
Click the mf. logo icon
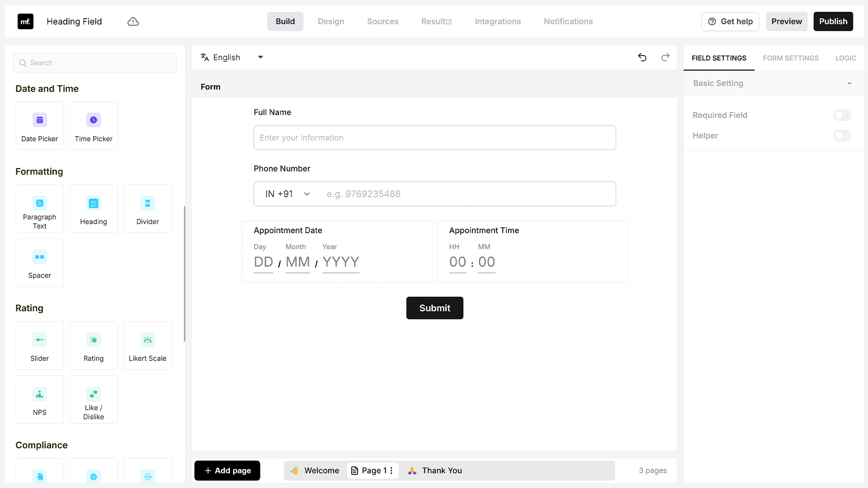[x=25, y=21]
